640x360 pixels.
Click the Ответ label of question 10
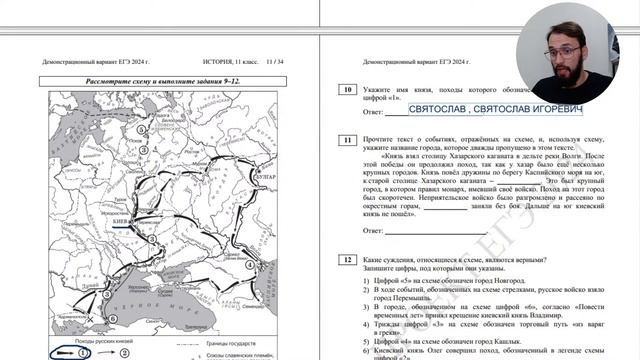tap(373, 112)
